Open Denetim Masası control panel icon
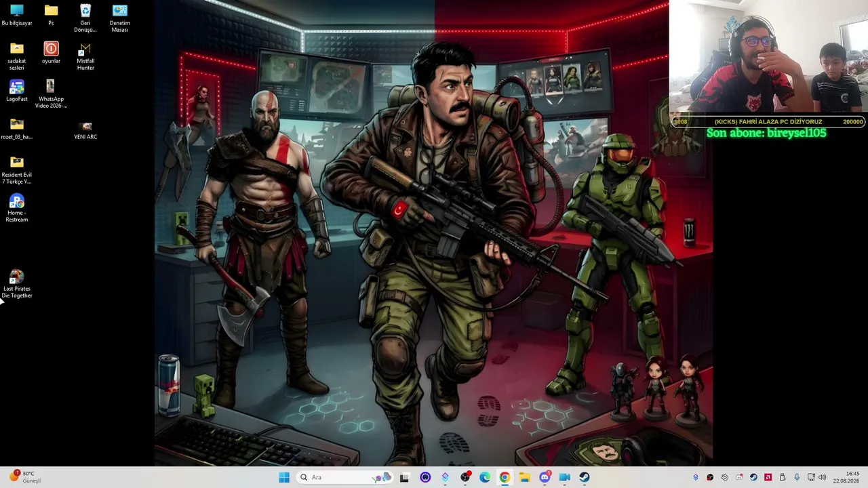The image size is (868, 488). pyautogui.click(x=120, y=18)
